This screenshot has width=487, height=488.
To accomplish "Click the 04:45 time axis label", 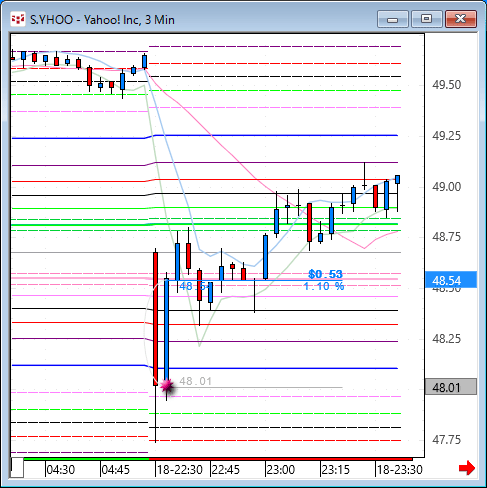I will point(116,470).
